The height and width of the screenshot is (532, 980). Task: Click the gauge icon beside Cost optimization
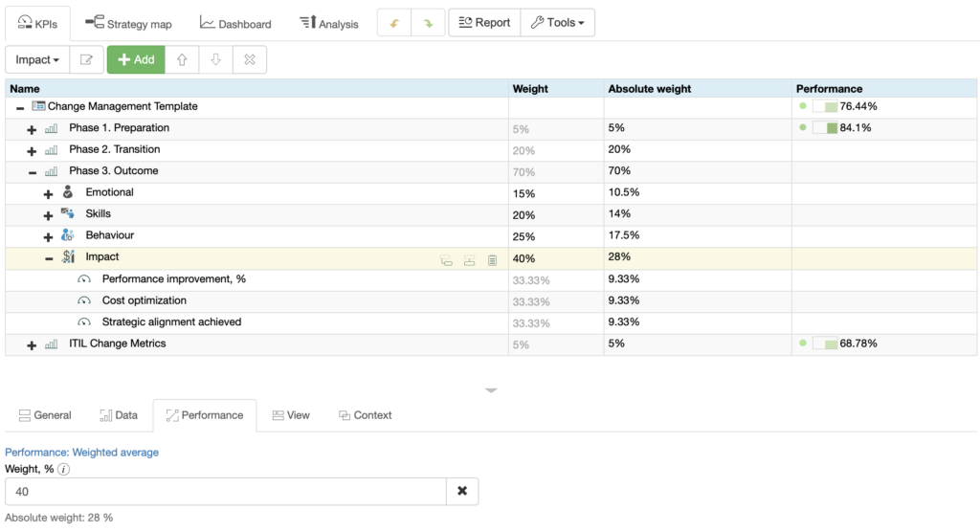coord(84,301)
